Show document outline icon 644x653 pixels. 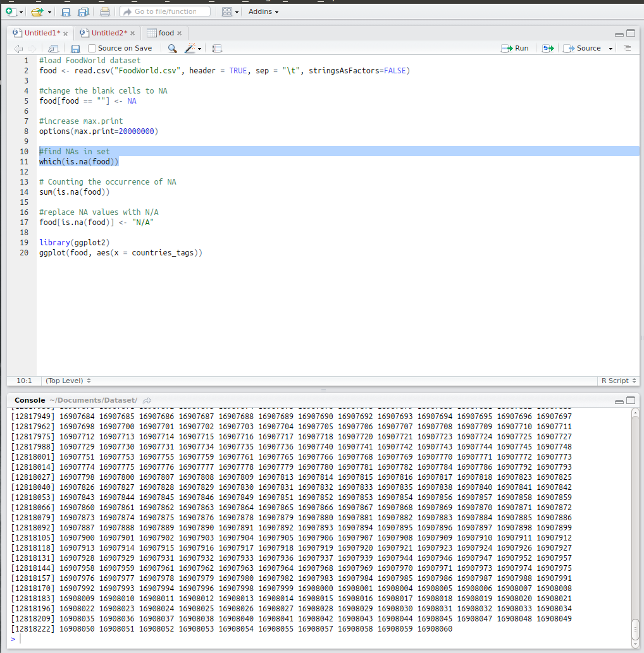627,48
